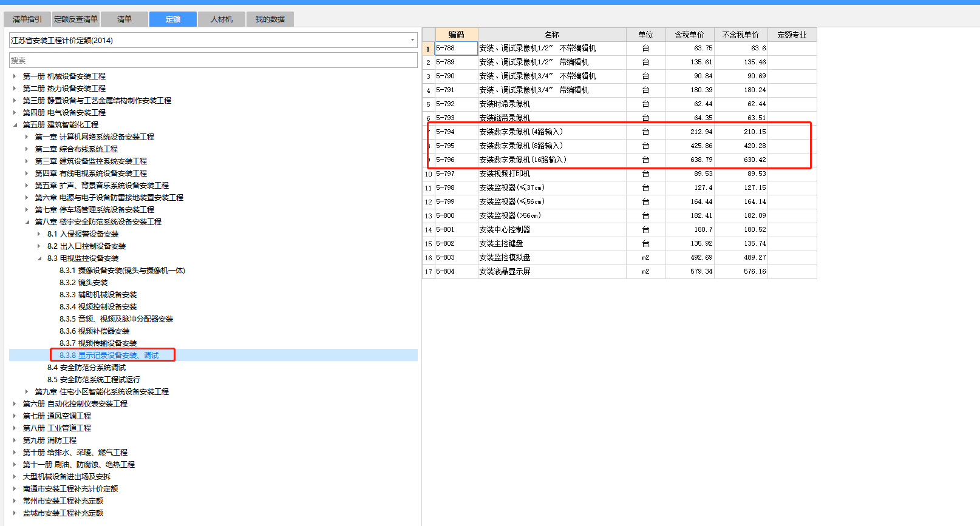This screenshot has width=980, height=526.
Task: Select row 安装主控键盘
Action: (619, 243)
